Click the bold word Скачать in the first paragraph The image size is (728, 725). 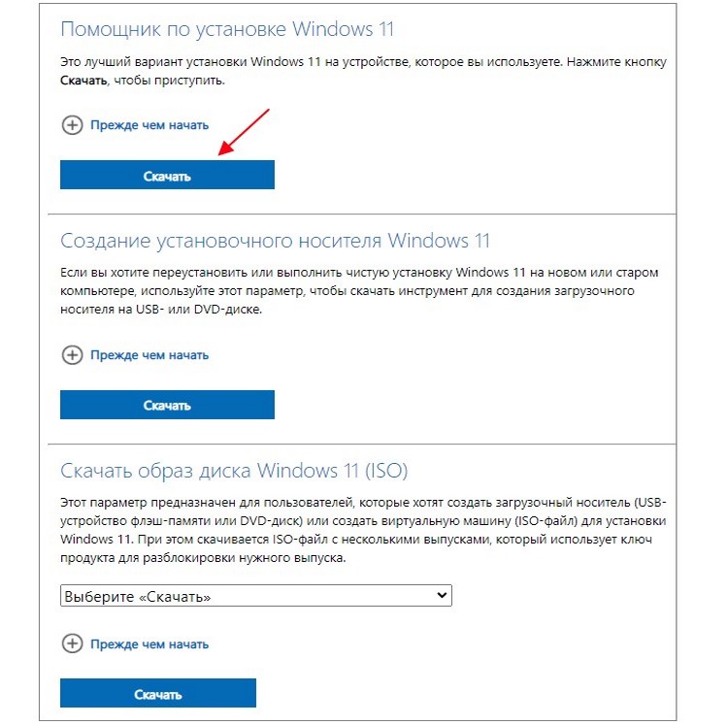[83, 81]
